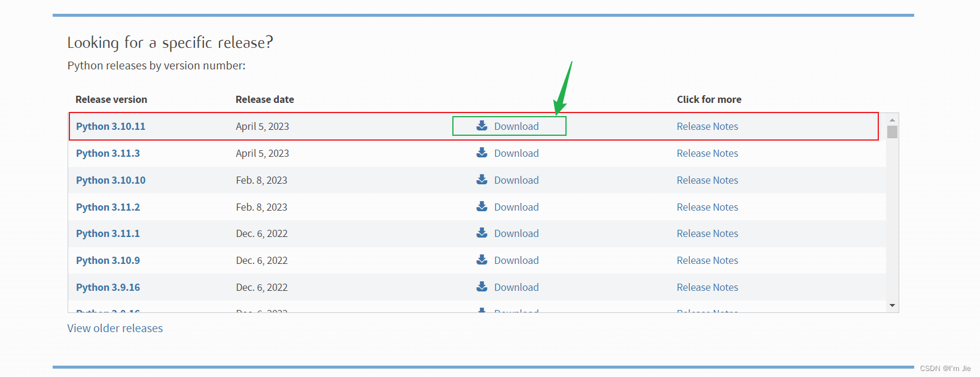Click the Looking for a specific release heading

(170, 42)
